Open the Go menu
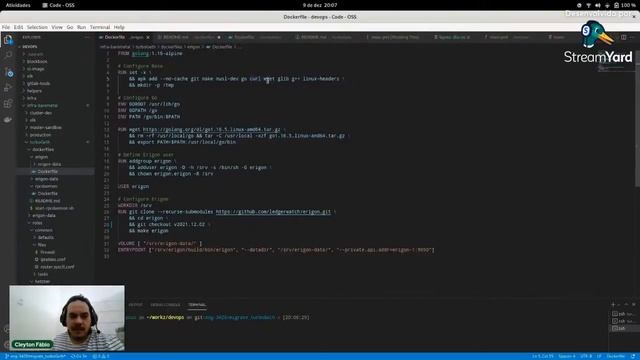Viewport: 640px width, 360px height. click(x=70, y=27)
